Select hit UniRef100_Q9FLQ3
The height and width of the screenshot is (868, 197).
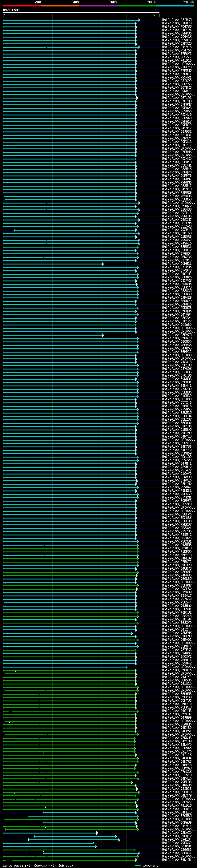tap(177, 782)
